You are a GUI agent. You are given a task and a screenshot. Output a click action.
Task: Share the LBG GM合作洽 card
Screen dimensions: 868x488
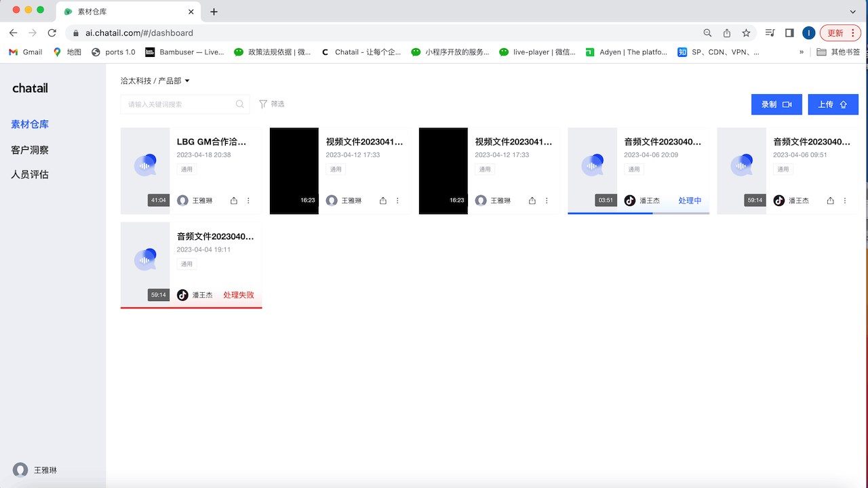pos(234,201)
